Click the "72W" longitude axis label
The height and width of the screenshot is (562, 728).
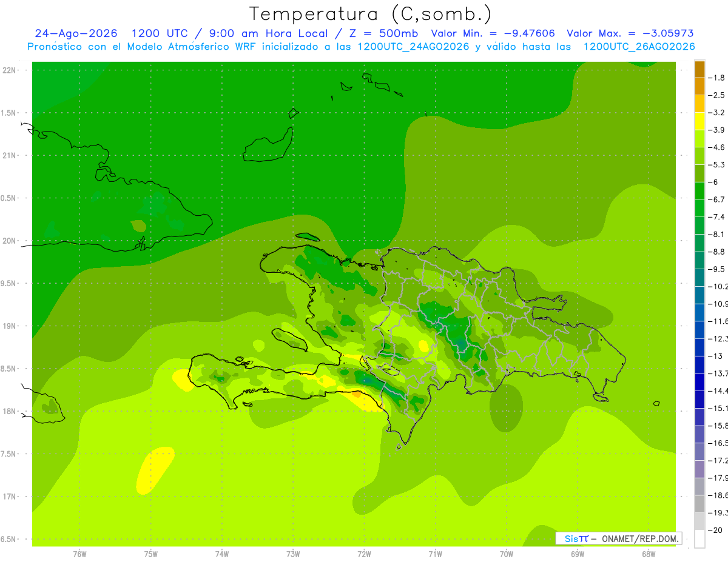[364, 554]
